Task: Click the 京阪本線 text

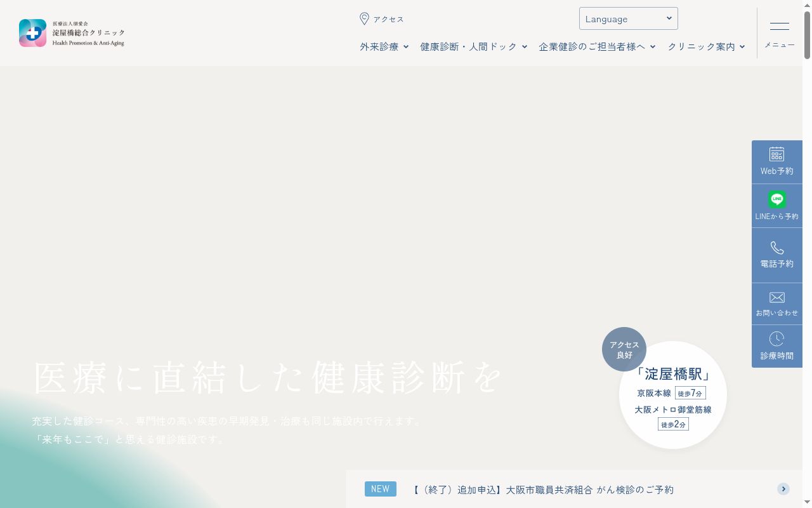Action: [654, 393]
